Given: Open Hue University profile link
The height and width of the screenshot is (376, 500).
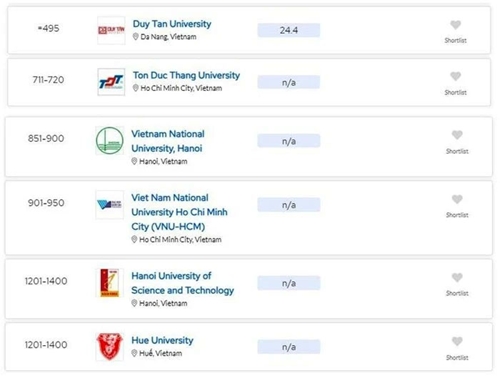Looking at the screenshot, I should pos(162,340).
